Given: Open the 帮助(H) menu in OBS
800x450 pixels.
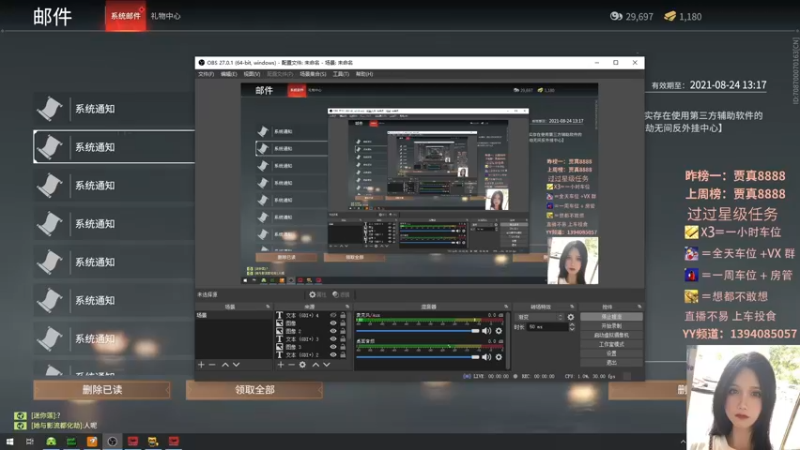Looking at the screenshot, I should [x=364, y=74].
